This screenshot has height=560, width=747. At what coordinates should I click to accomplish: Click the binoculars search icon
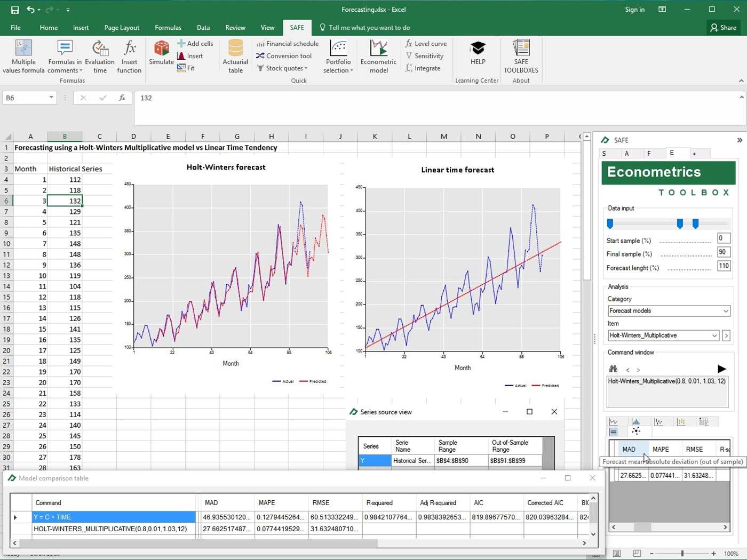tap(613, 369)
